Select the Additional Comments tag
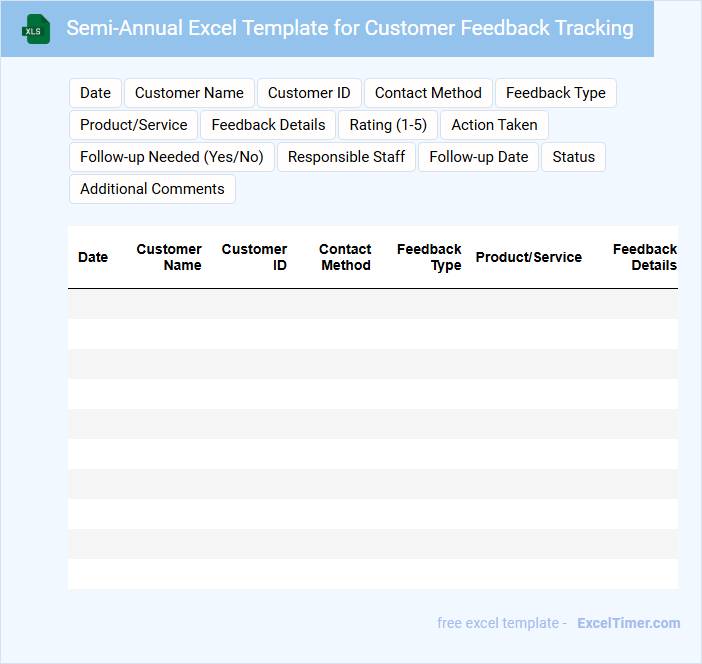Screen dimensions: 702x664 pyautogui.click(x=152, y=189)
